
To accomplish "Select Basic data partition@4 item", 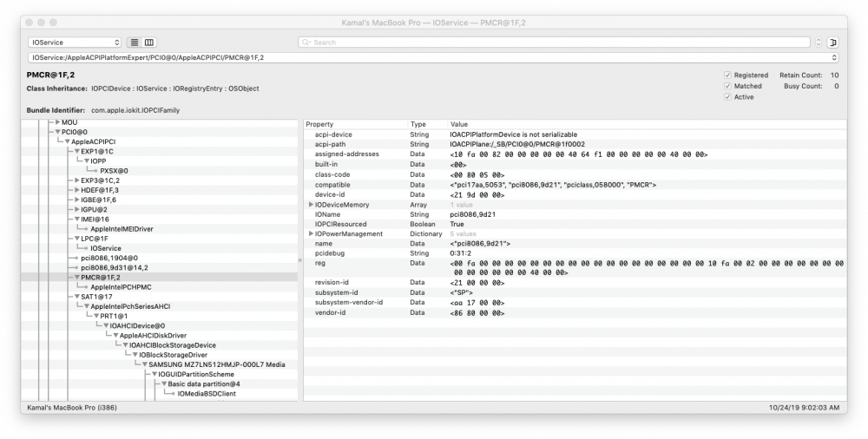I will [x=204, y=383].
